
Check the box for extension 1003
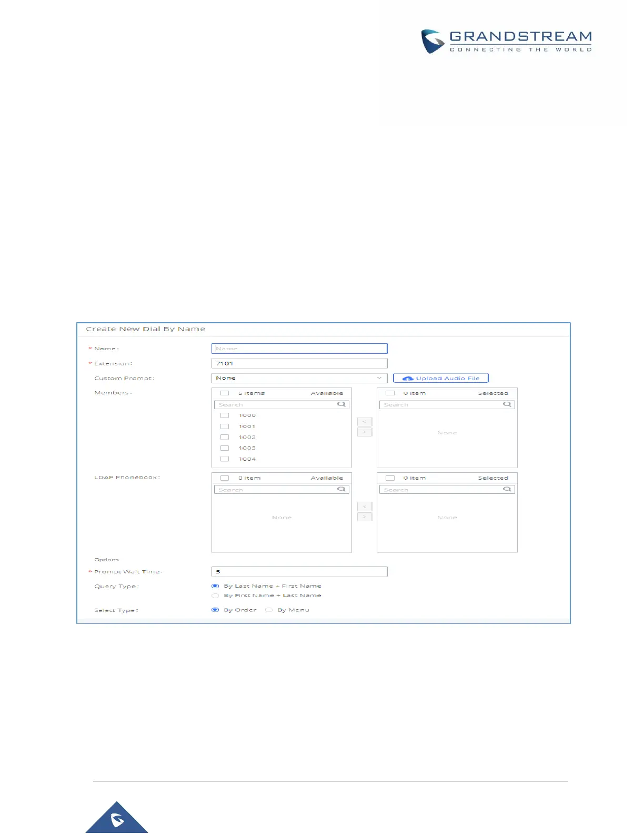(x=225, y=448)
